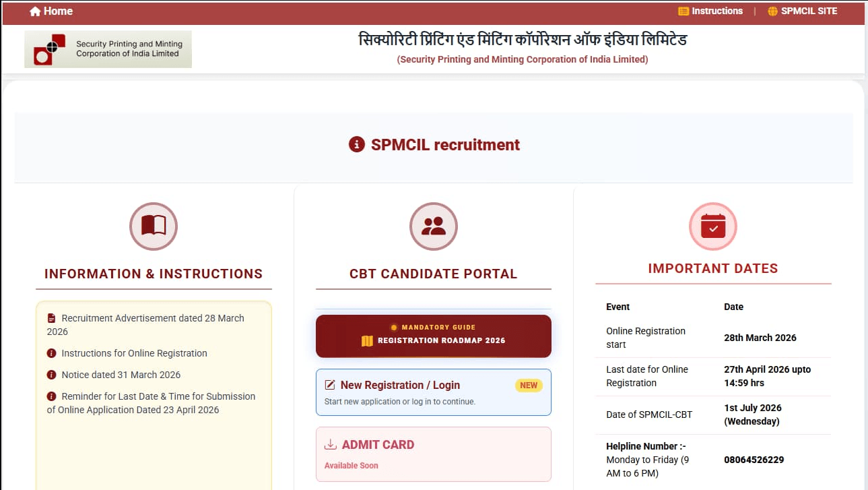Click the CBT CANDIDATE PORTAL heading
The width and height of the screenshot is (868, 490).
pos(434,274)
